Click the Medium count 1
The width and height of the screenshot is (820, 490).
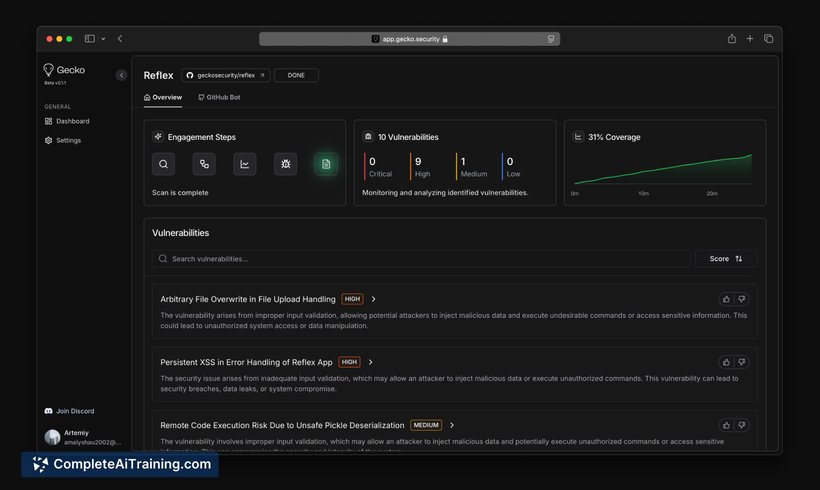coord(463,162)
